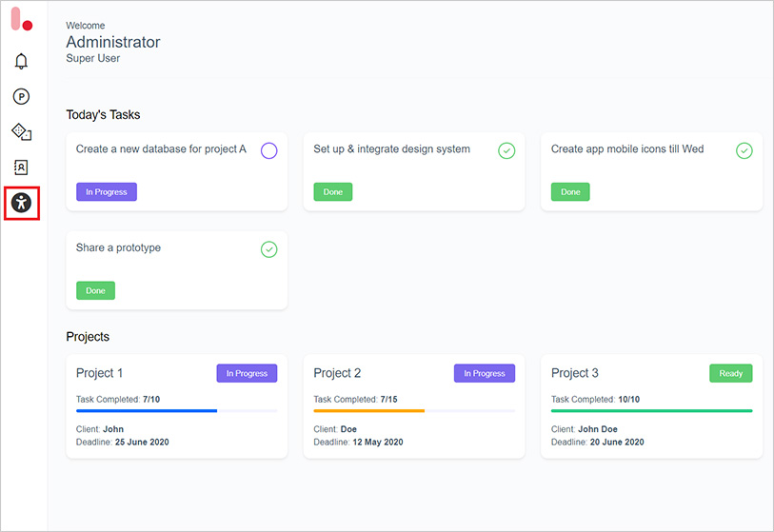Click In Progress button on database task

107,192
